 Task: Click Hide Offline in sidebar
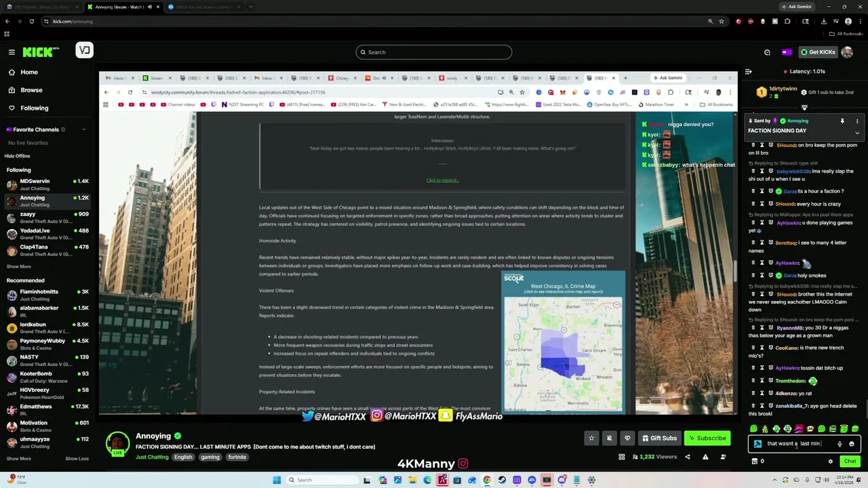[x=18, y=156]
